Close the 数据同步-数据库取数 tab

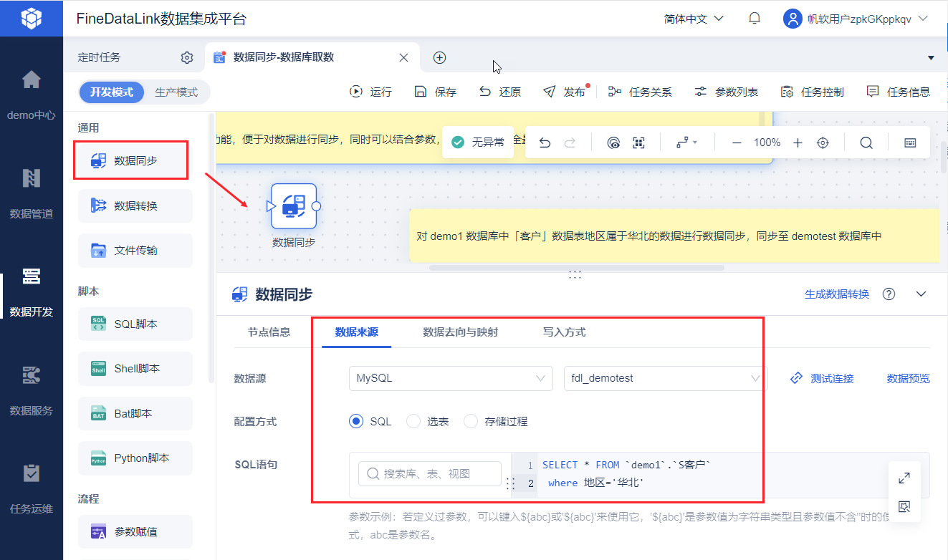[x=404, y=57]
